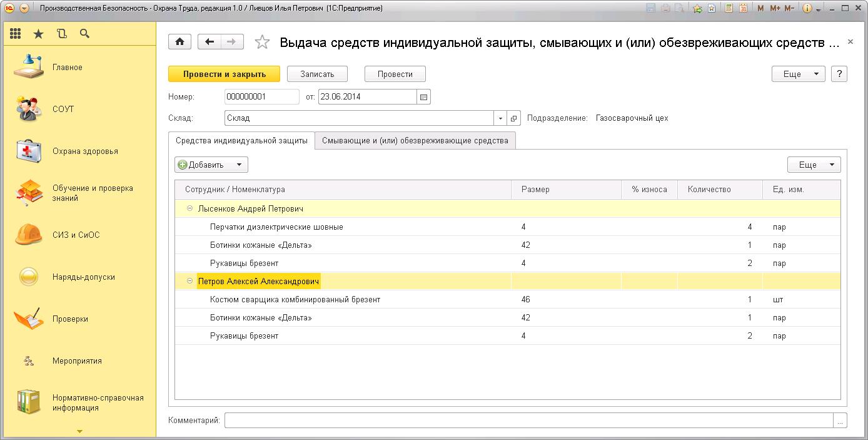Collapse the Петров Алексей Александрович group
868x440 pixels.
(x=189, y=281)
